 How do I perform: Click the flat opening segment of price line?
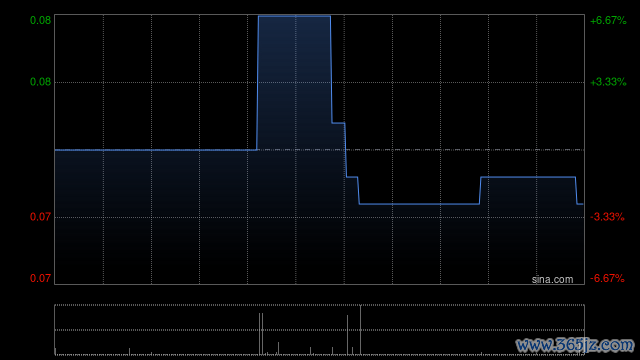pos(156,150)
